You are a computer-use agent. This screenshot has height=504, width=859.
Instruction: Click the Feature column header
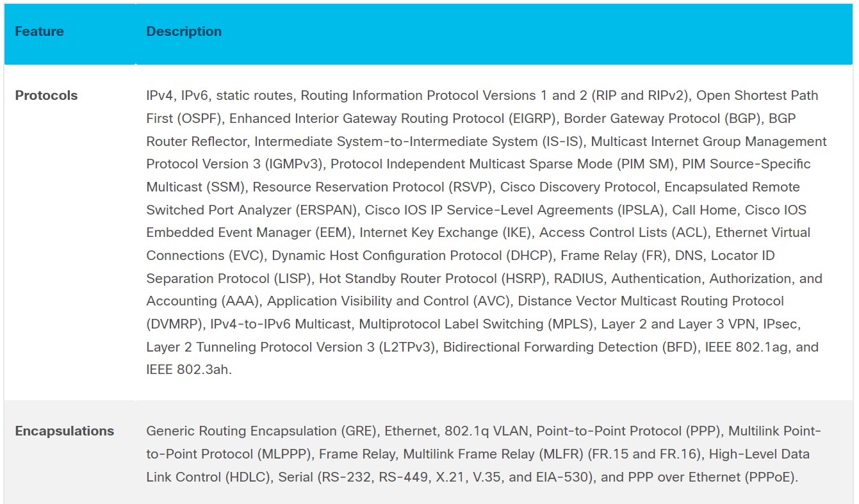[39, 31]
